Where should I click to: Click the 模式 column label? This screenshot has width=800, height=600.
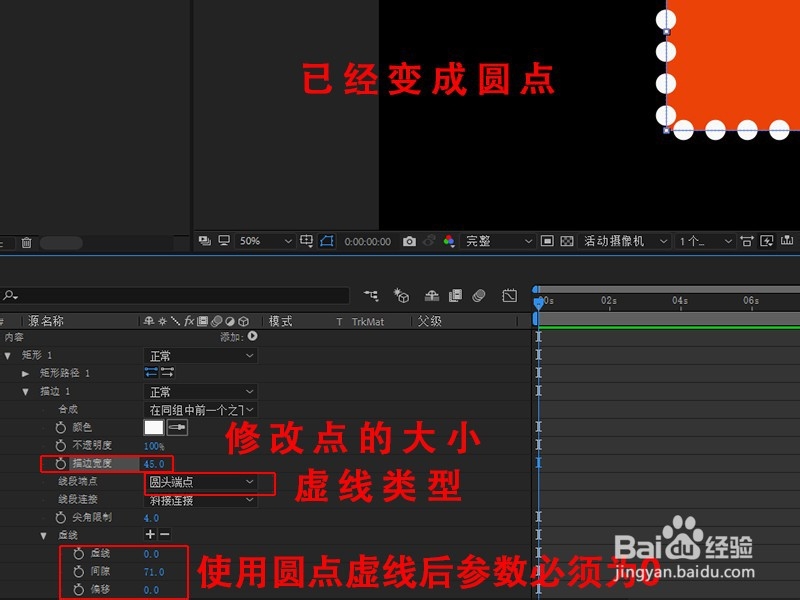coord(278,321)
